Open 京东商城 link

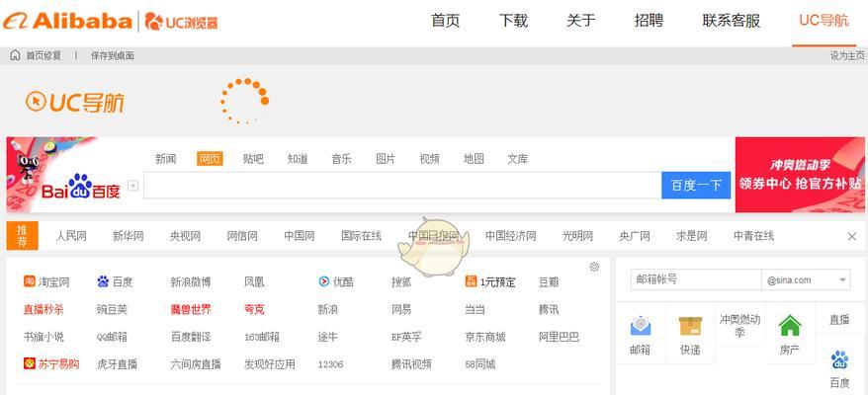(x=485, y=337)
